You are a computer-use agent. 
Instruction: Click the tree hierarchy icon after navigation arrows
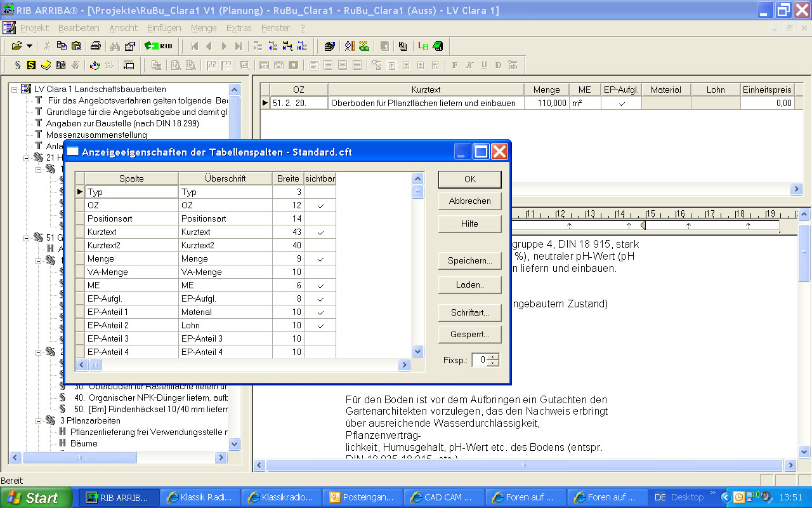click(258, 46)
